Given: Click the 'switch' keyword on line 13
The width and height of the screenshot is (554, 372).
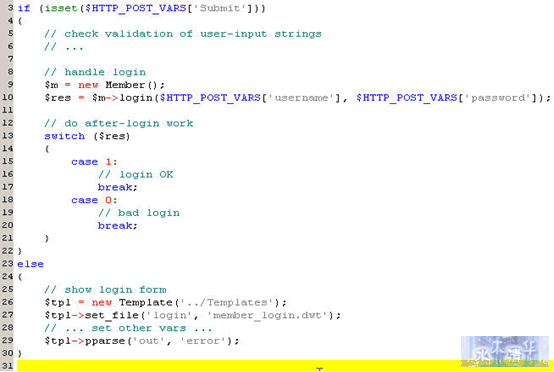Looking at the screenshot, I should [65, 136].
